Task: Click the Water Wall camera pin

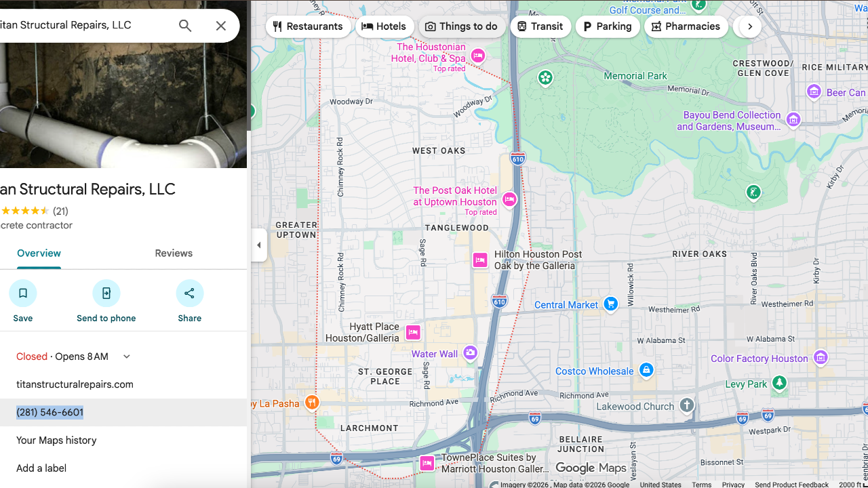Action: (x=471, y=352)
